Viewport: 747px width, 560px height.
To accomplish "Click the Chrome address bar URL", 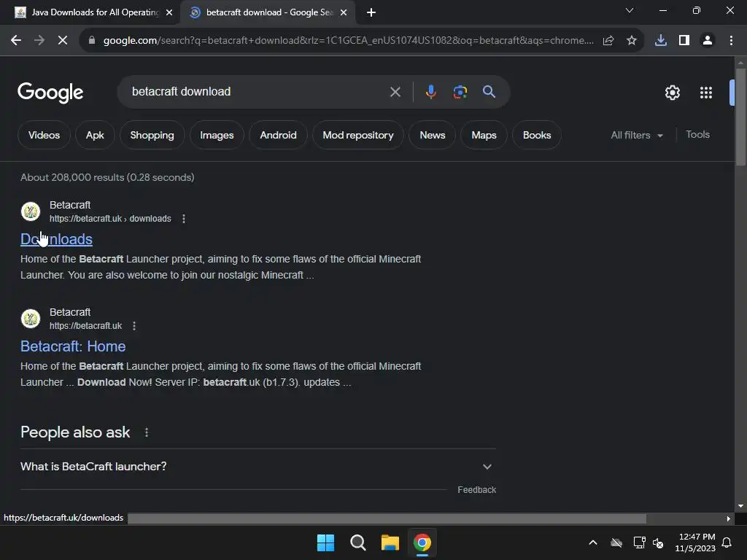I will click(x=348, y=41).
